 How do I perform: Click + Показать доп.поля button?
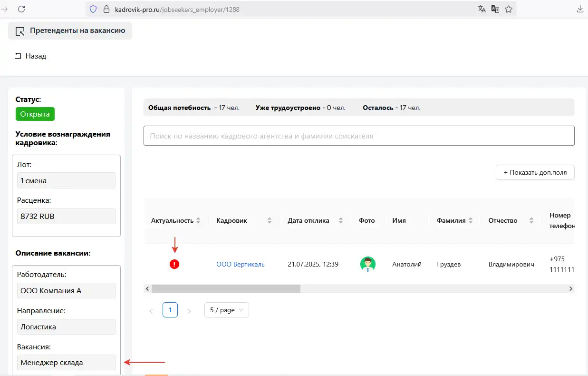pyautogui.click(x=535, y=173)
